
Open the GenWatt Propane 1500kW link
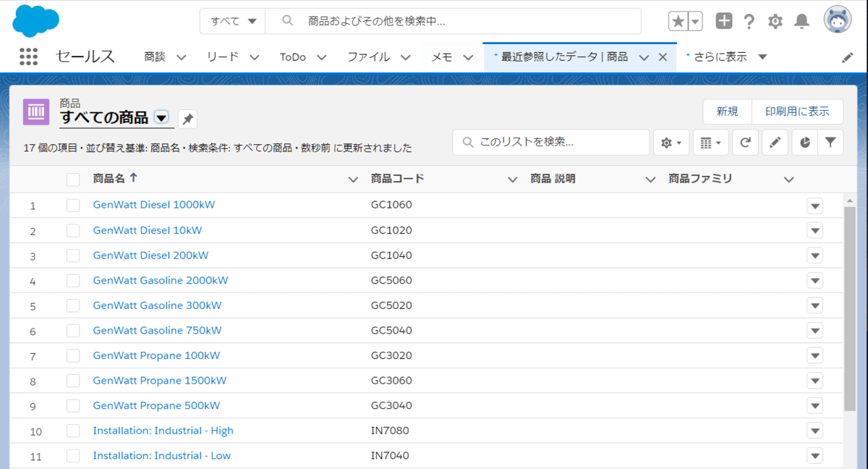(159, 381)
